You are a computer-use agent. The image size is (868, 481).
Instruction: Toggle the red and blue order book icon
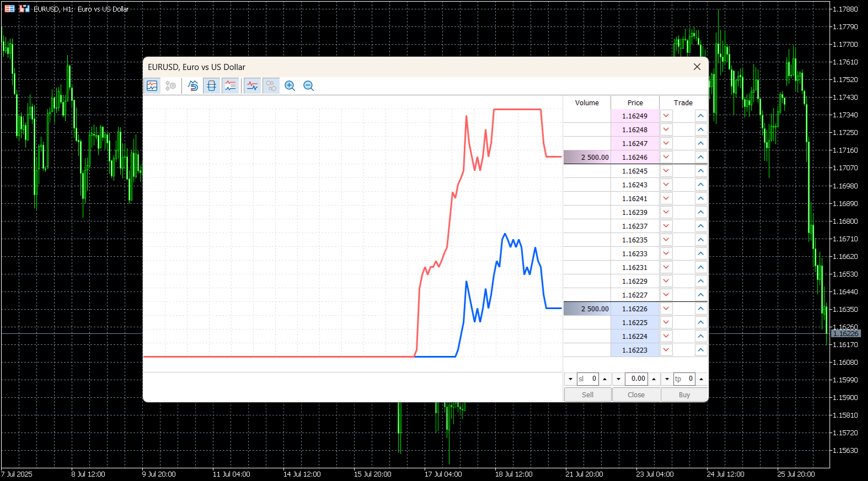212,86
